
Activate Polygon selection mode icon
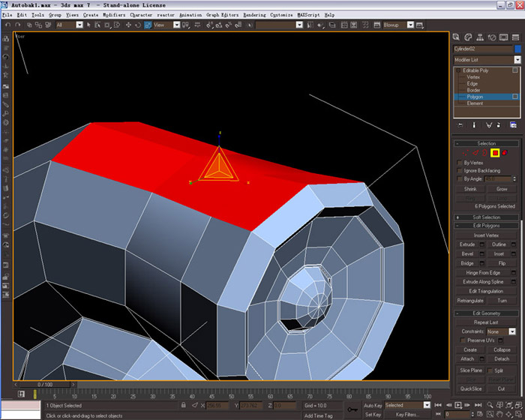[x=495, y=153]
